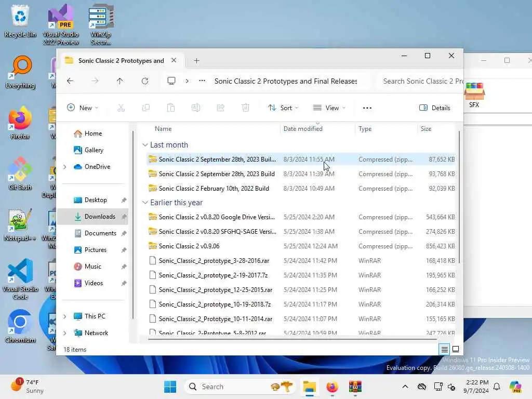Image resolution: width=532 pixels, height=399 pixels.
Task: Open the Everything desktop shortcut
Action: tap(20, 72)
